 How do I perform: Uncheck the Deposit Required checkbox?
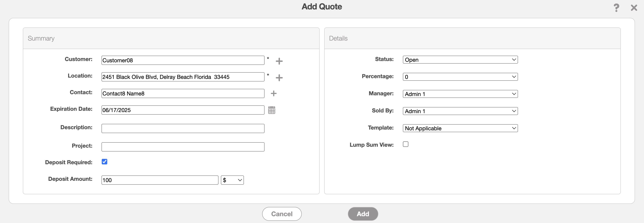[104, 162]
